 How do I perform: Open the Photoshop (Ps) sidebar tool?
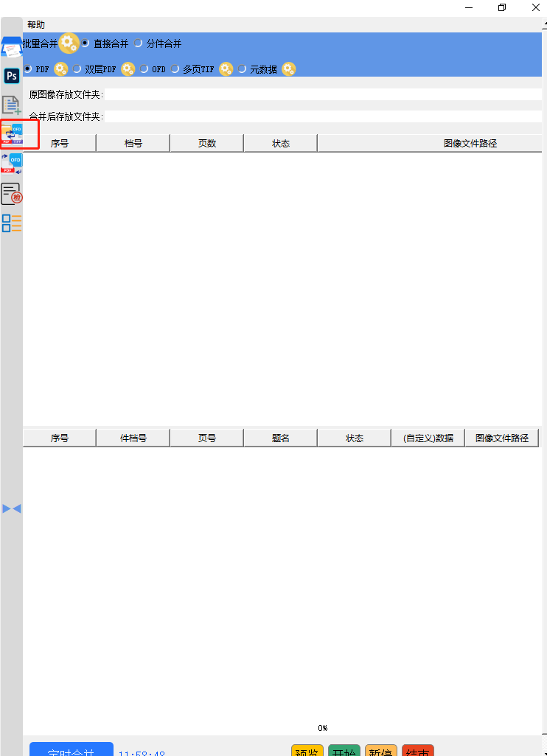click(x=11, y=76)
